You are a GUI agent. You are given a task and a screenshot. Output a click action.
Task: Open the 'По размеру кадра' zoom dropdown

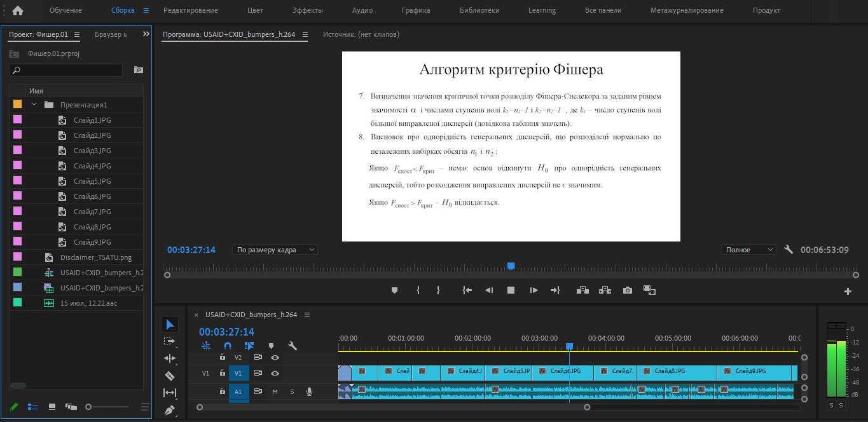pos(275,250)
